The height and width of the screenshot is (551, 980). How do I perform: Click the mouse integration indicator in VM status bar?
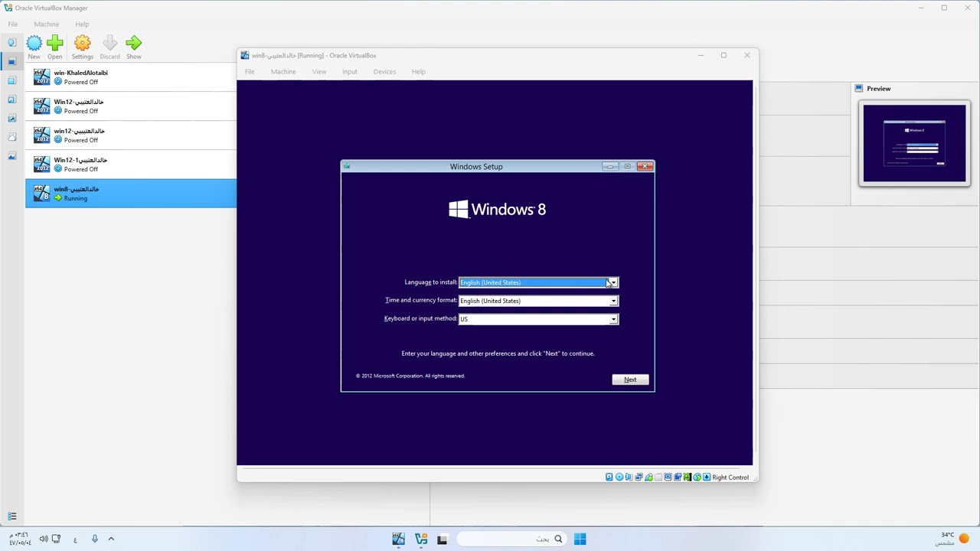point(697,478)
